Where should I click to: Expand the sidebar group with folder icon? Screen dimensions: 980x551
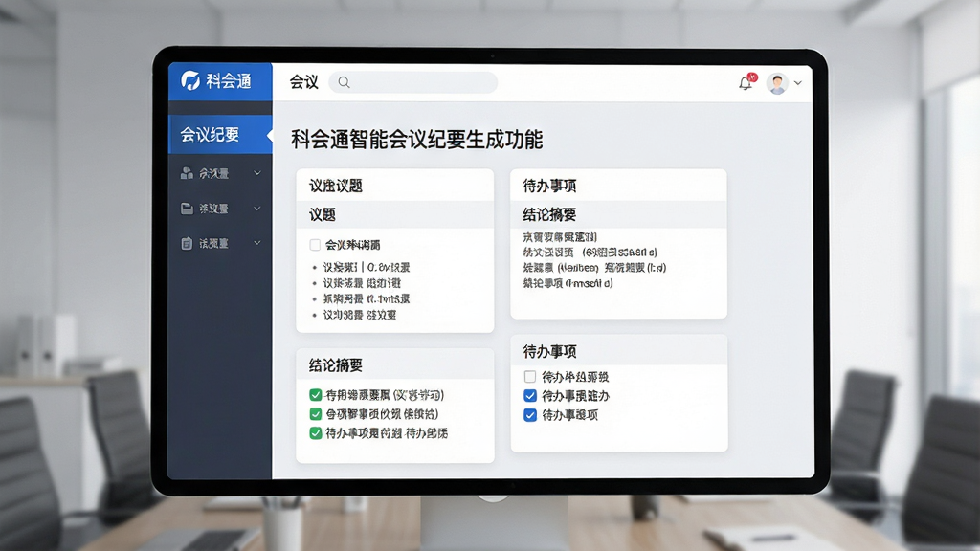(256, 208)
